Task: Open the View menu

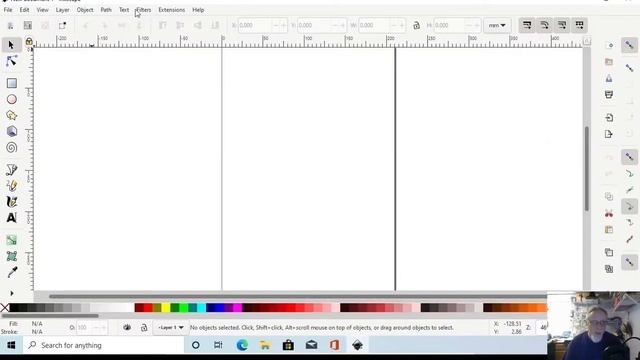Action: (x=42, y=10)
